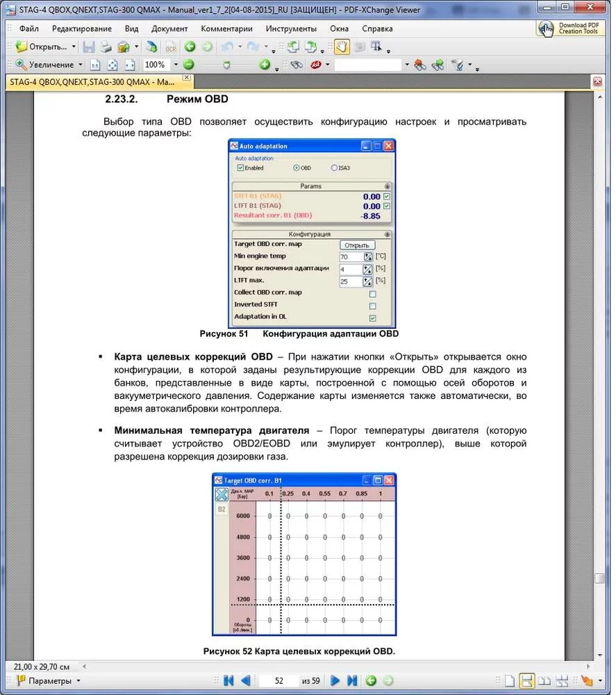The width and height of the screenshot is (616, 695).
Task: Open the Инструменты menu
Action: point(291,28)
